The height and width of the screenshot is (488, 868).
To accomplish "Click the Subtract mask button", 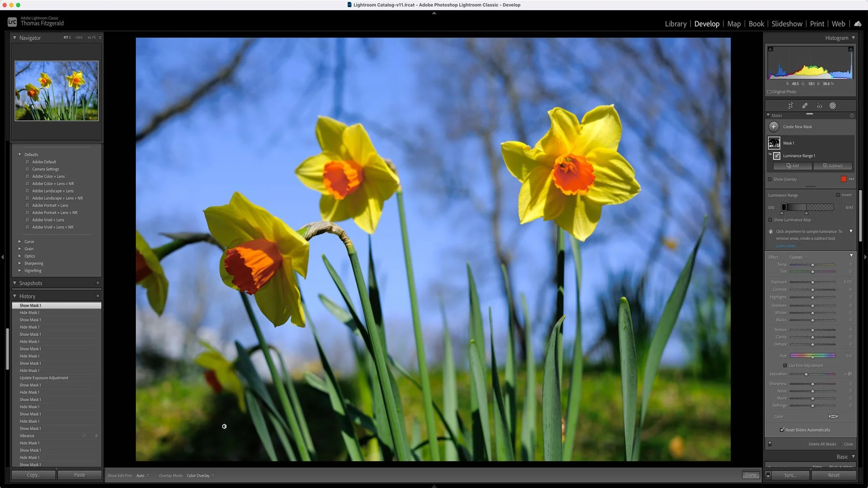I will (833, 166).
